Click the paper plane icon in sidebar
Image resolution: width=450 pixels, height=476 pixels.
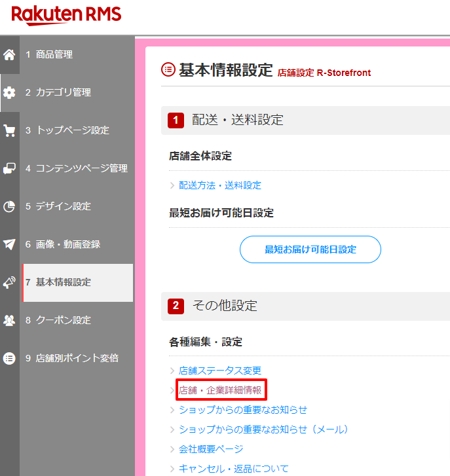(x=9, y=244)
